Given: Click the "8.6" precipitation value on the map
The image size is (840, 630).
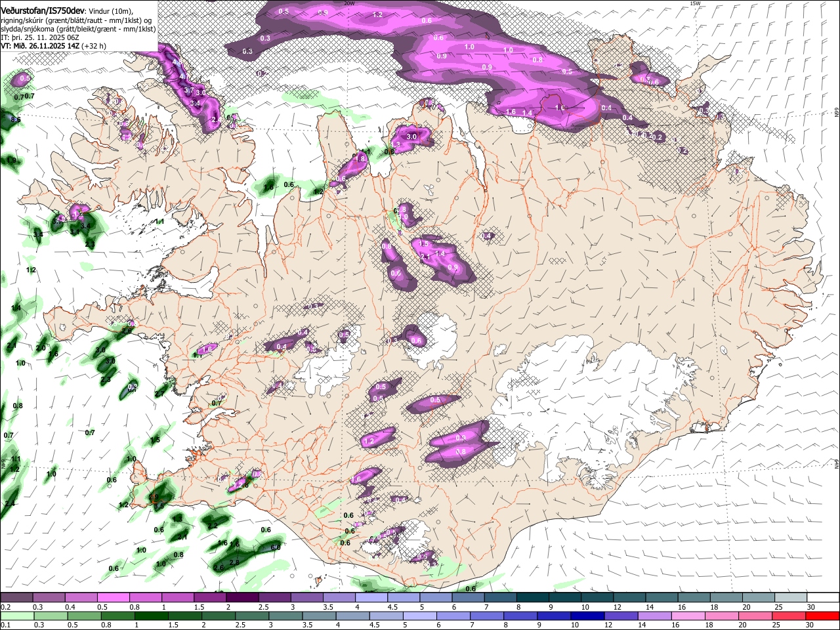Looking at the screenshot, I should (16, 119).
